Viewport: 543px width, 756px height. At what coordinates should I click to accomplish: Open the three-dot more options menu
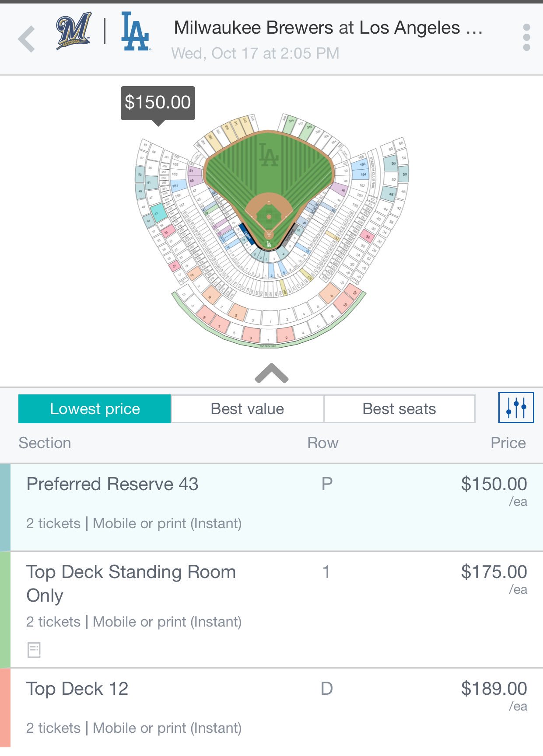tap(526, 37)
